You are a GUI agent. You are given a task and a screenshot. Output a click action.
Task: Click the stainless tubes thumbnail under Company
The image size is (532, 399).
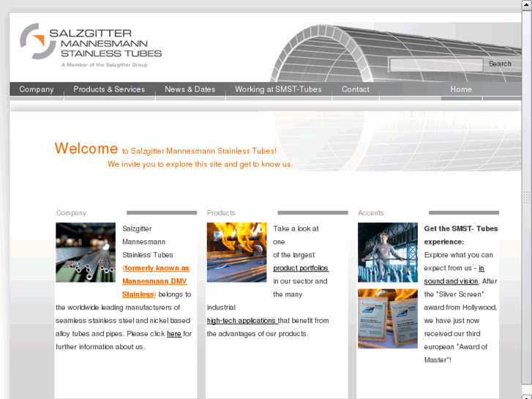(86, 253)
